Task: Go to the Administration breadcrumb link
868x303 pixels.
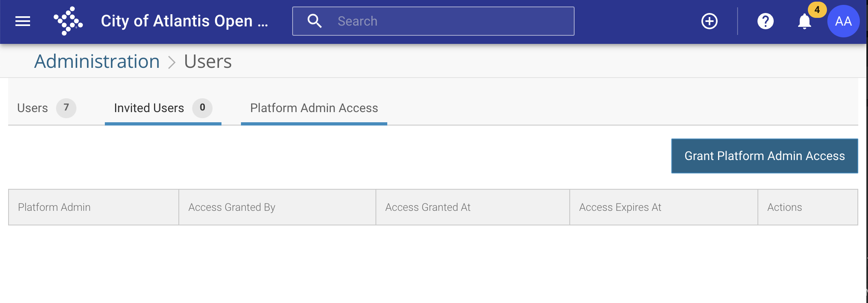Action: coord(97,61)
